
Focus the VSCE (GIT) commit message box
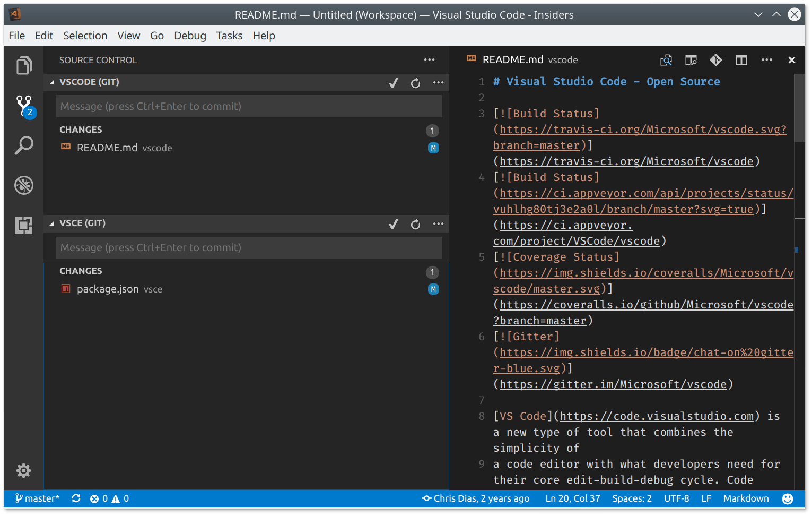[x=249, y=247]
